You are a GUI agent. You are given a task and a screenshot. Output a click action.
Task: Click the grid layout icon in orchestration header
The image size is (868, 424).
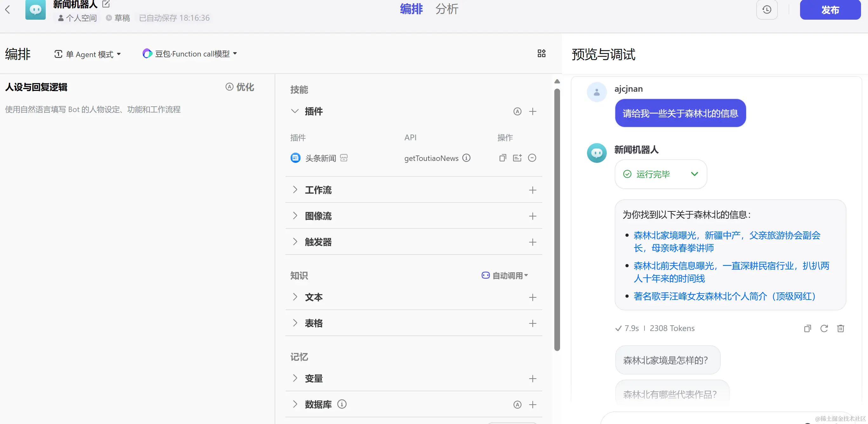tap(541, 54)
